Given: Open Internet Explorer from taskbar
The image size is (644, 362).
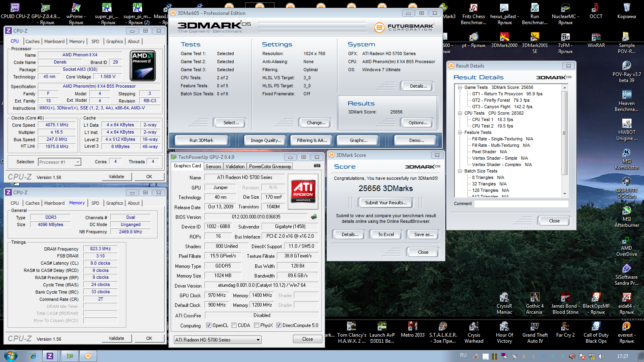Looking at the screenshot, I should (x=33, y=356).
